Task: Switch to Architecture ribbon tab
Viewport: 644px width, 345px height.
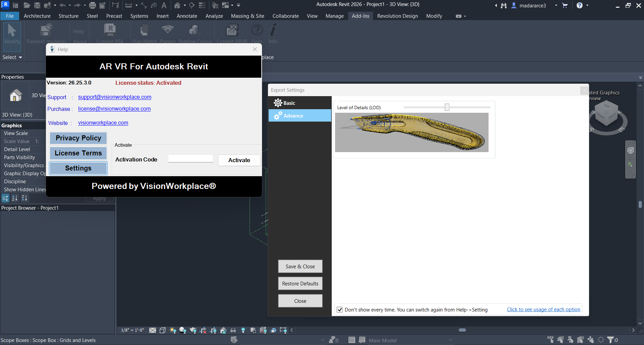Action: point(37,16)
